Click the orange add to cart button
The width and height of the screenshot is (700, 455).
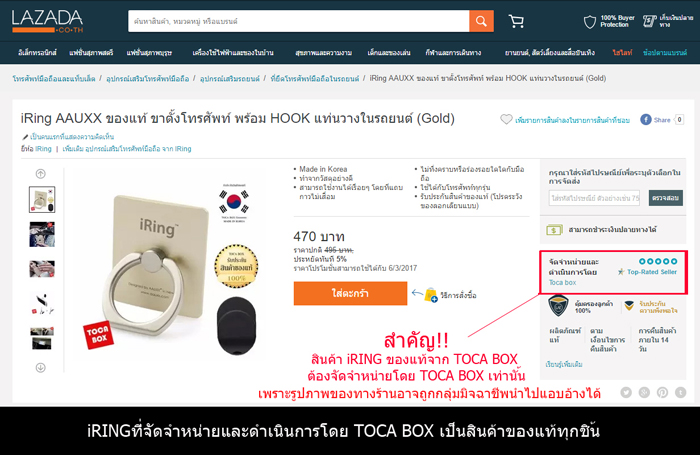tap(350, 293)
